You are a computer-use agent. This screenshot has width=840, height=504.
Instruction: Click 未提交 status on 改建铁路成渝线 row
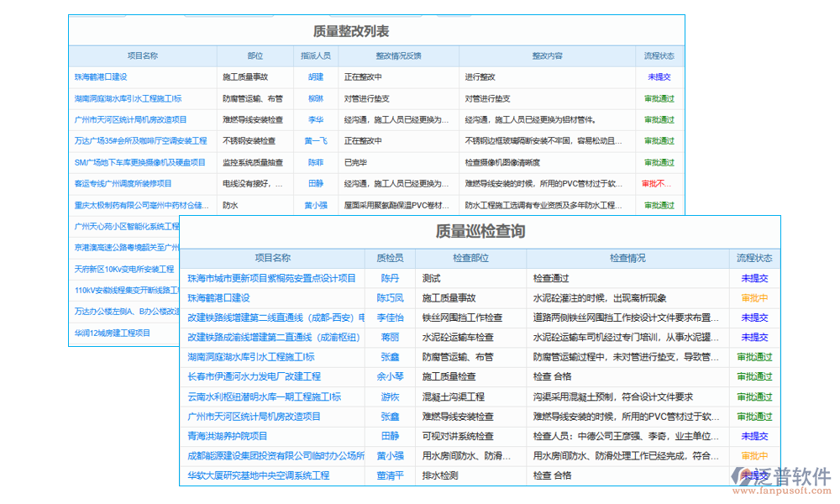click(x=755, y=336)
